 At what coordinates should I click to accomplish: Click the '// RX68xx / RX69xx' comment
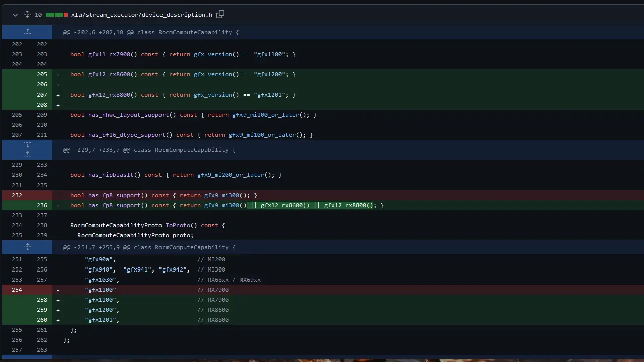tap(229, 280)
